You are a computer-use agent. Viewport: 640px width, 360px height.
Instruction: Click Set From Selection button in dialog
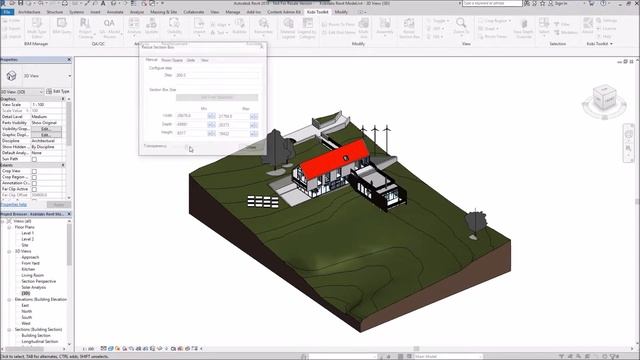217,97
